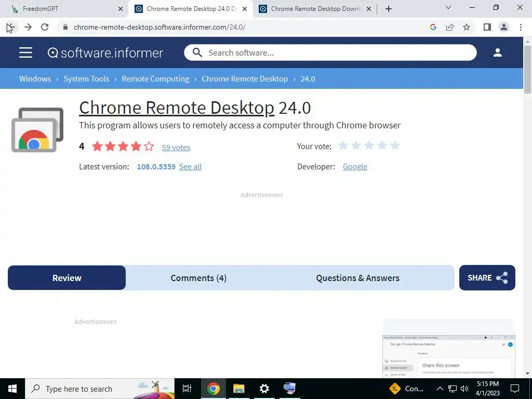Close the Chrome Remote Desktop Download tab
Image resolution: width=532 pixels, height=399 pixels.
[369, 9]
